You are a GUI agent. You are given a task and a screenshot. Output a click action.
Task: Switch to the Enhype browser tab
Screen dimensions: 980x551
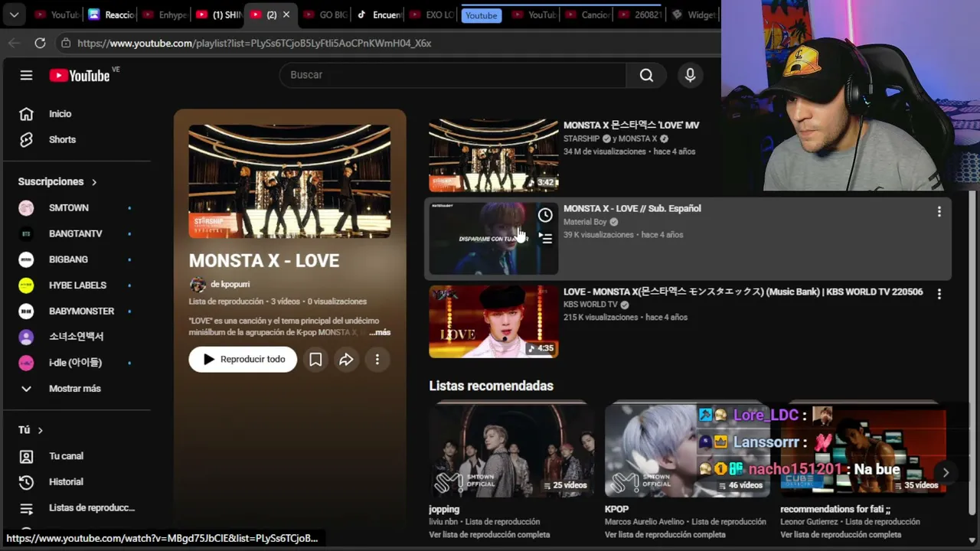click(x=164, y=15)
